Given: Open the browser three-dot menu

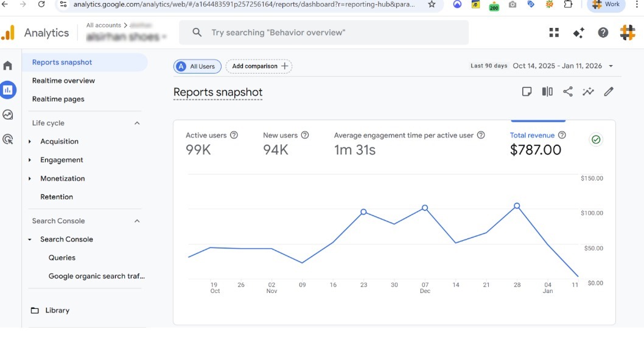Looking at the screenshot, I should click(637, 4).
